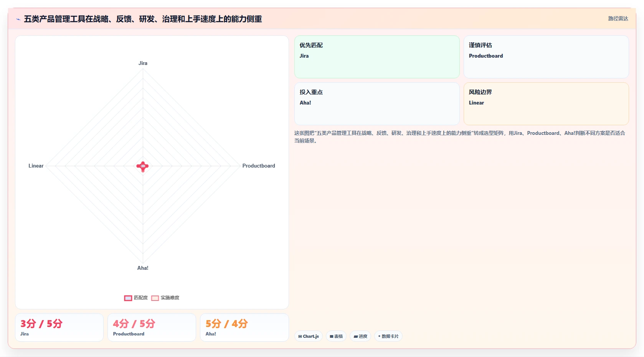The height and width of the screenshot is (357, 644).
Task: Click the 五类产品管理工具 title heading
Action: [x=143, y=19]
